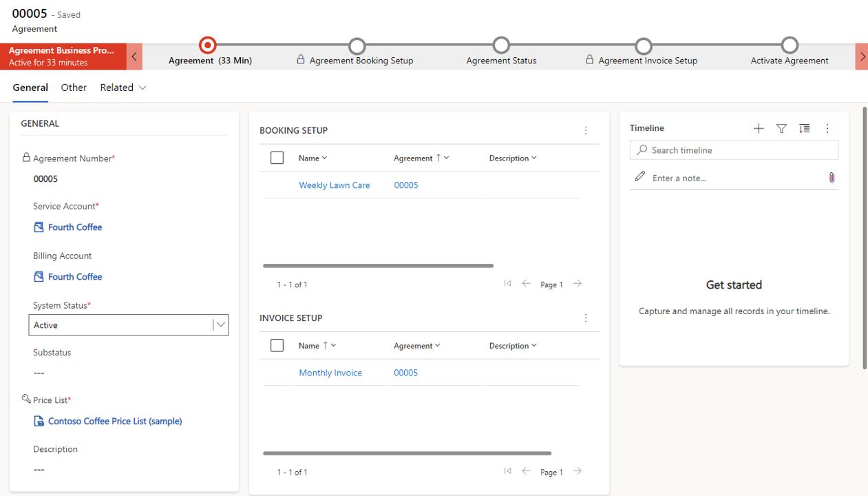This screenshot has width=868, height=496.
Task: Click '1 - 1 of 1' under Booking Setup
Action: [x=292, y=285]
